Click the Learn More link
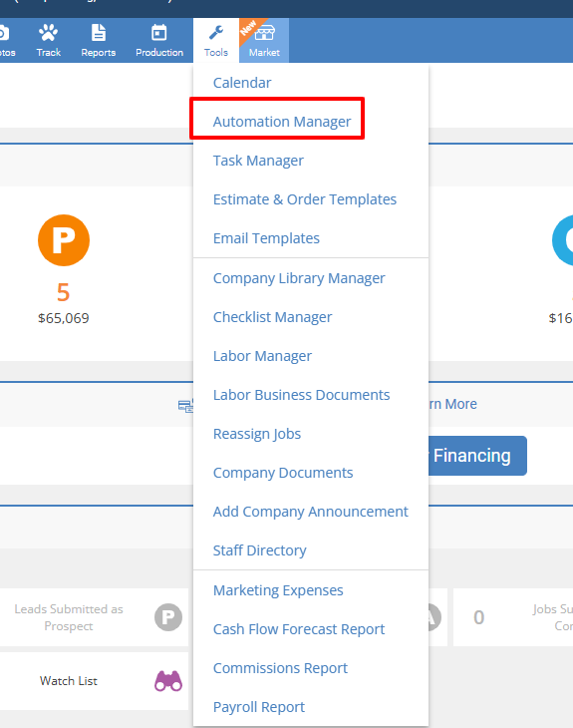573x728 pixels. point(452,404)
